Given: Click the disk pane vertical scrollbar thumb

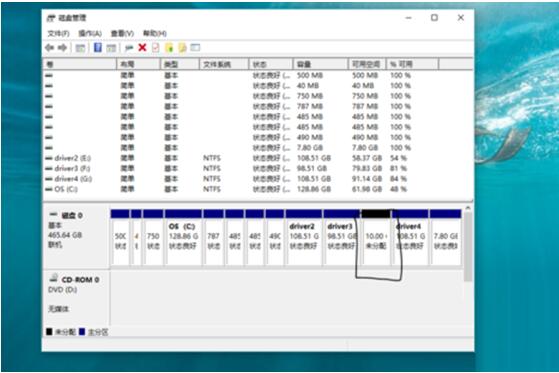Looking at the screenshot, I should 468,247.
